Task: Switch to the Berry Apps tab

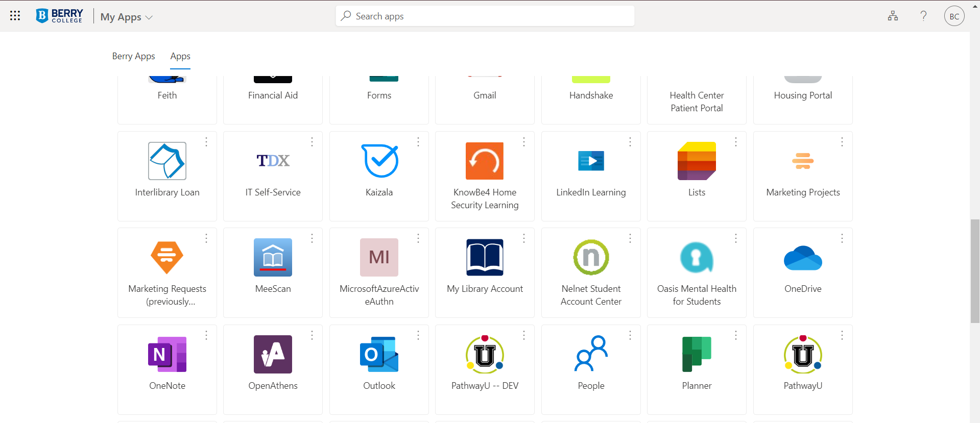Action: (134, 56)
